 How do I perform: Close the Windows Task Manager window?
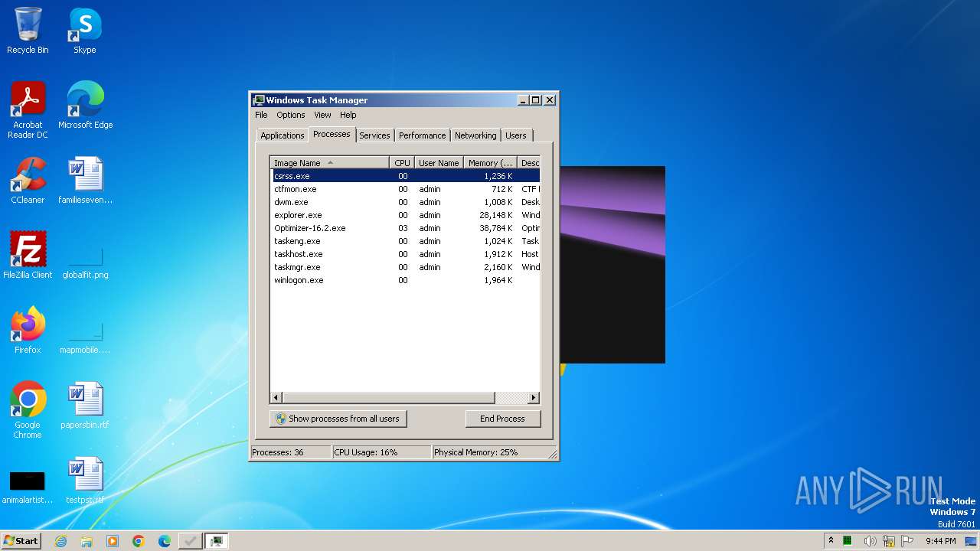549,100
